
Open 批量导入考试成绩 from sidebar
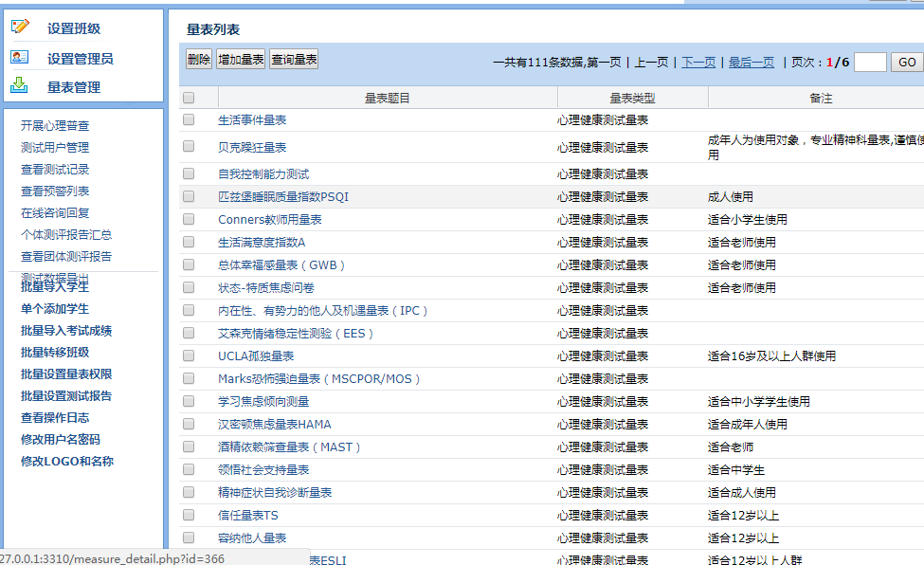[x=66, y=331]
